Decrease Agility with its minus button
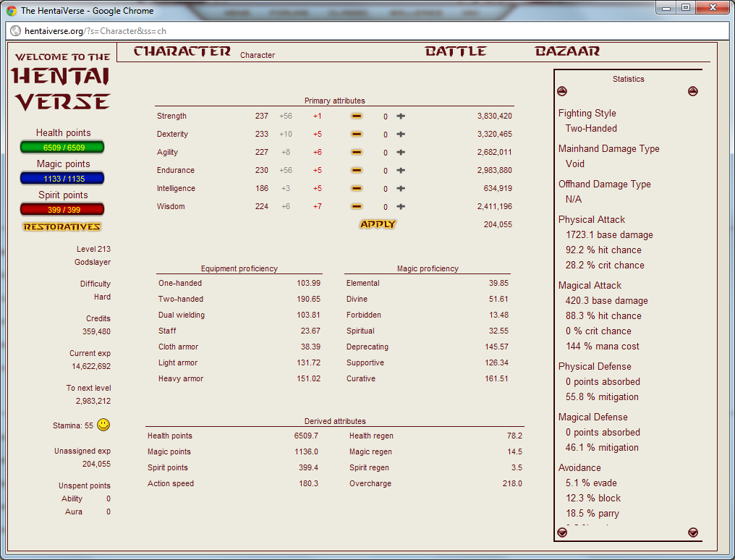Image resolution: width=735 pixels, height=560 pixels. click(x=357, y=153)
